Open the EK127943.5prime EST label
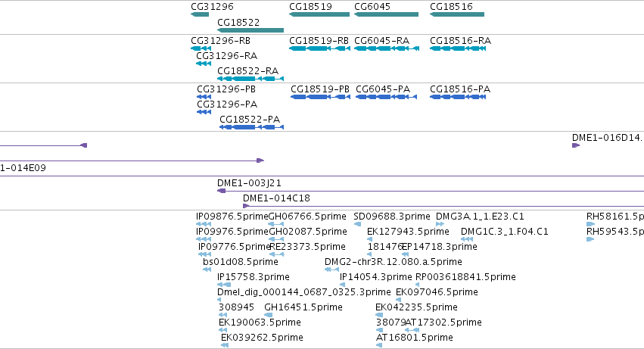The width and height of the screenshot is (644, 349). pyautogui.click(x=408, y=232)
